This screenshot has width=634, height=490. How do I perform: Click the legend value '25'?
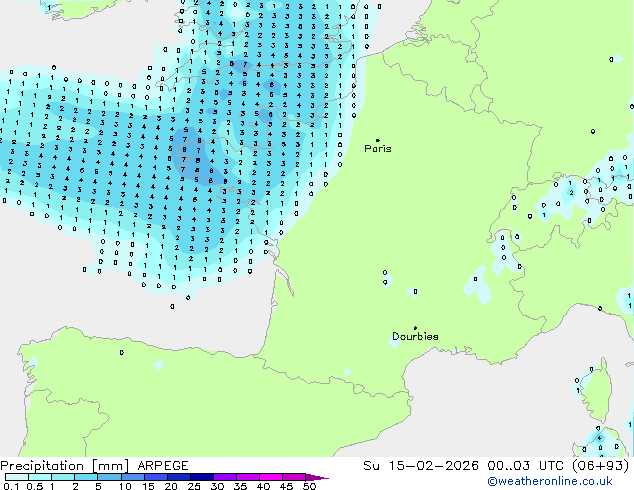(x=194, y=486)
